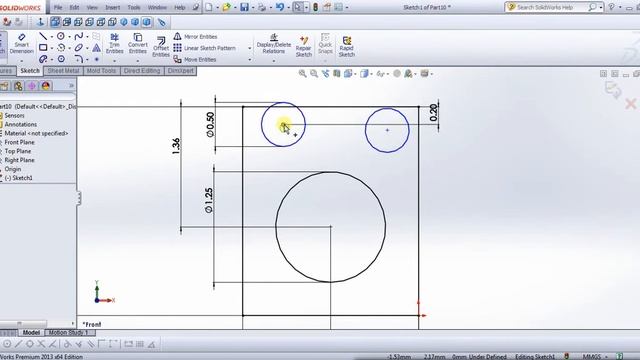
Task: Expand the FeatureManager tabs chevron
Action: tap(71, 86)
